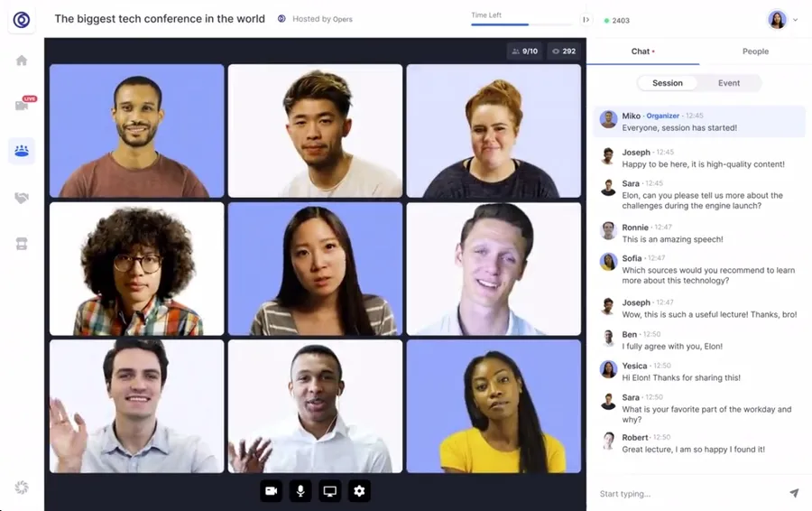
Task: Mute the microphone
Action: pos(300,491)
